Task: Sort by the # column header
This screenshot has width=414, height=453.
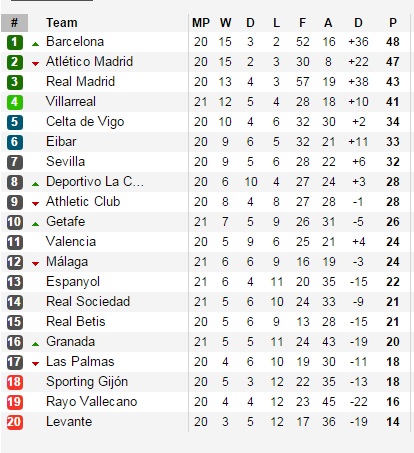Action: [x=14, y=23]
